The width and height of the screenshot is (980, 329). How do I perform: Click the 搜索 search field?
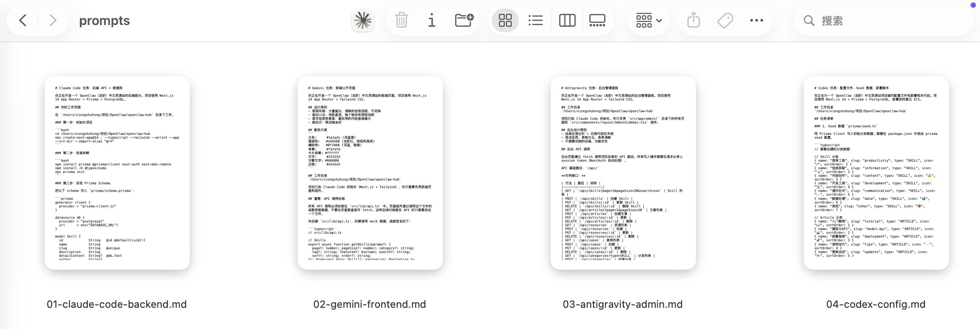pos(883,20)
